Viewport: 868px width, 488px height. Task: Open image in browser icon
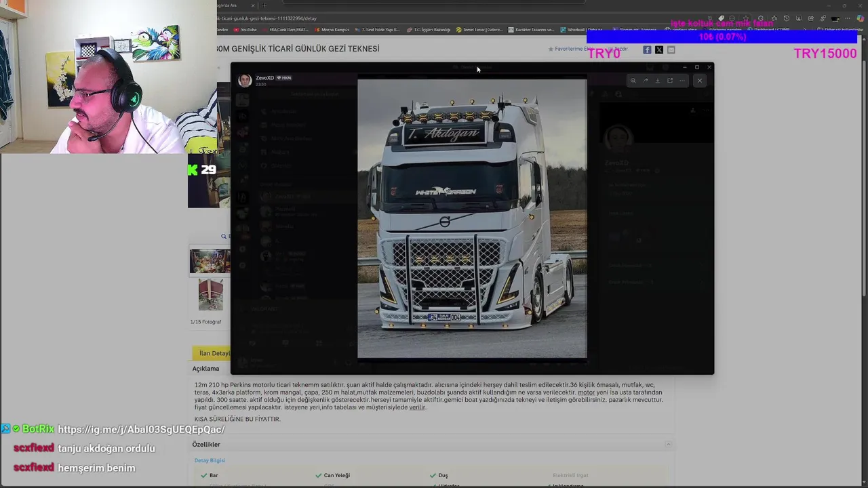point(670,81)
